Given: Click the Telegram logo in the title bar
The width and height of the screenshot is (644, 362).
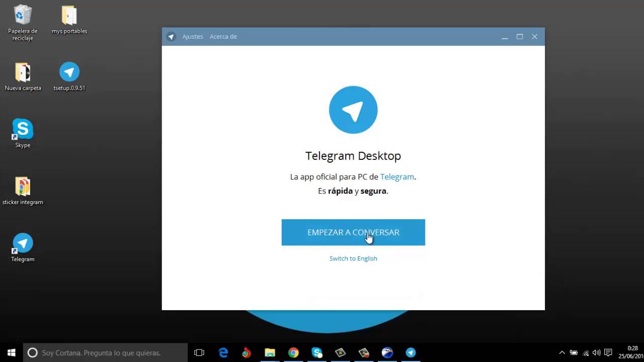Looking at the screenshot, I should 171,37.
